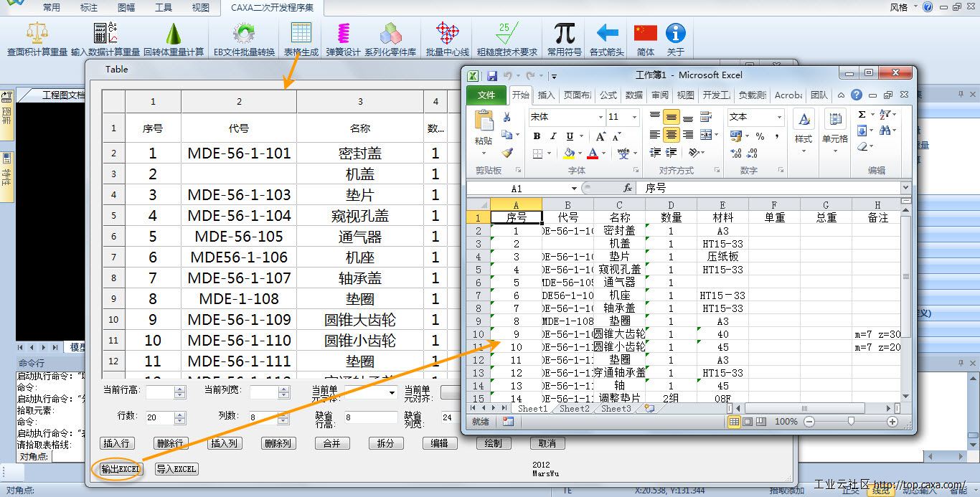Click the 合并 merge button
Image resolution: width=980 pixels, height=497 pixels.
pyautogui.click(x=331, y=443)
